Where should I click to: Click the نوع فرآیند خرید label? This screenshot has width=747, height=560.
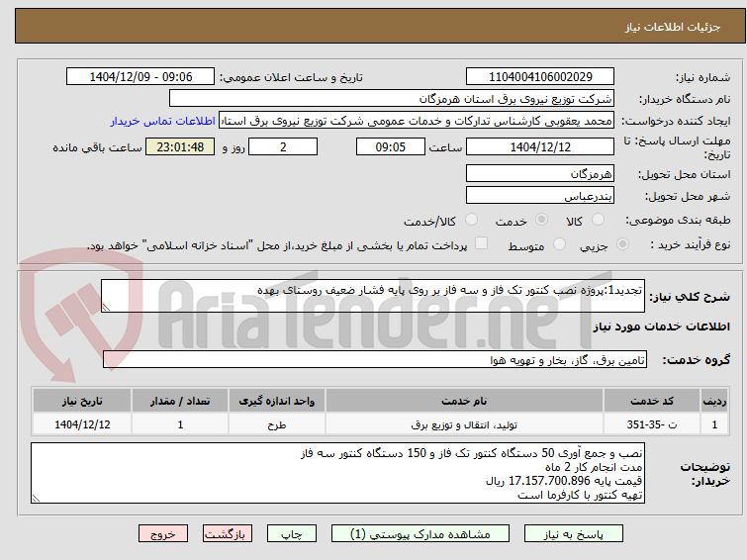pyautogui.click(x=691, y=245)
